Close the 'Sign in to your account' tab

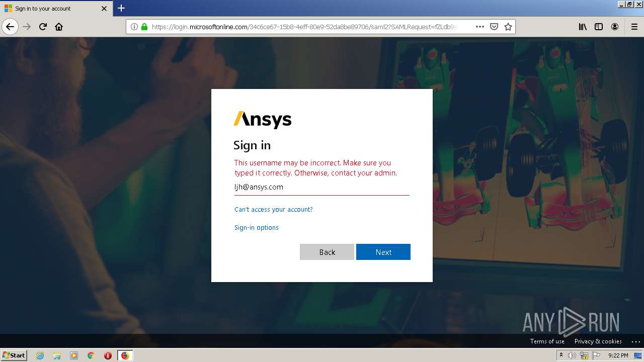pos(104,9)
